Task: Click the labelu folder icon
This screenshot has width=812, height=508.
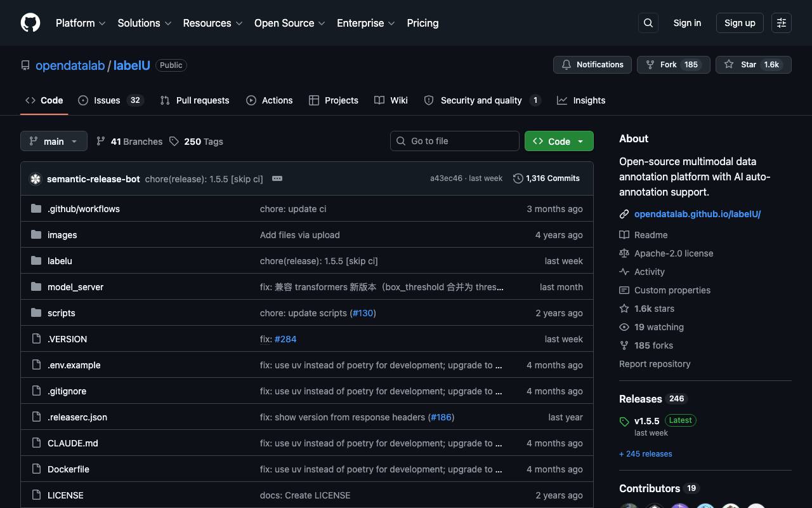Action: click(x=36, y=260)
